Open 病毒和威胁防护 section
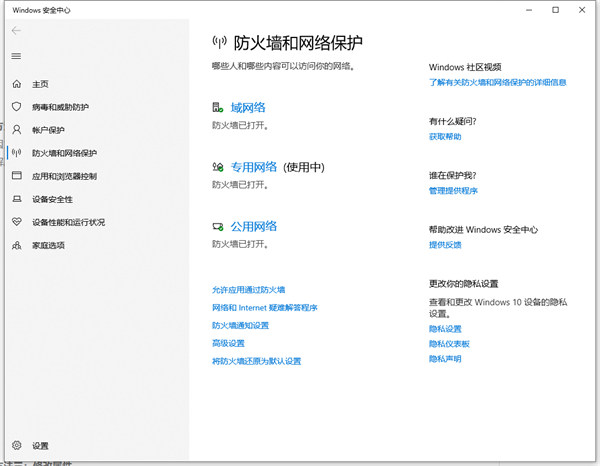The height and width of the screenshot is (466, 600). pos(60,107)
